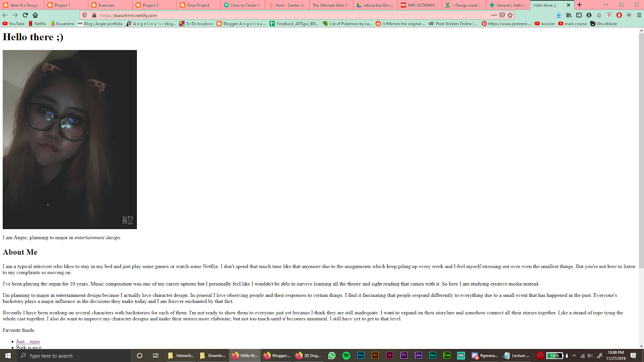Open a new browser tab
This screenshot has height=362, width=644.
[580, 5]
